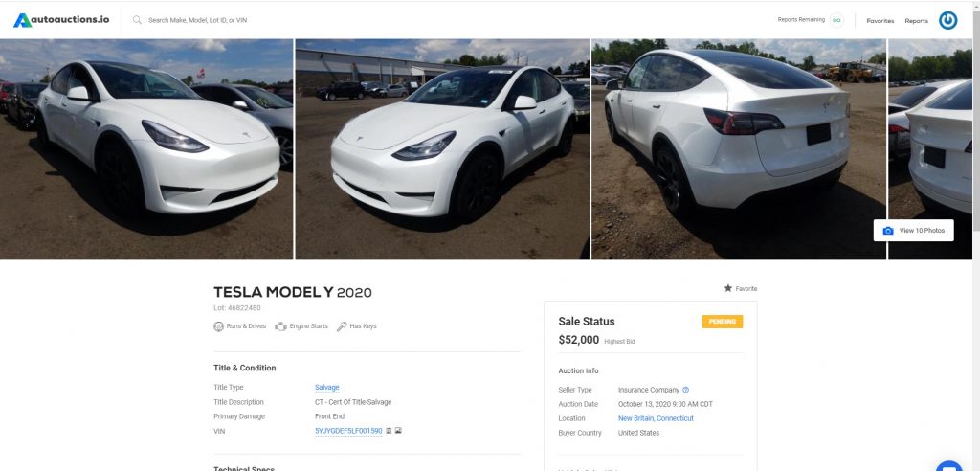Open the second front-right Tesla photo
This screenshot has width=980, height=471.
point(442,149)
